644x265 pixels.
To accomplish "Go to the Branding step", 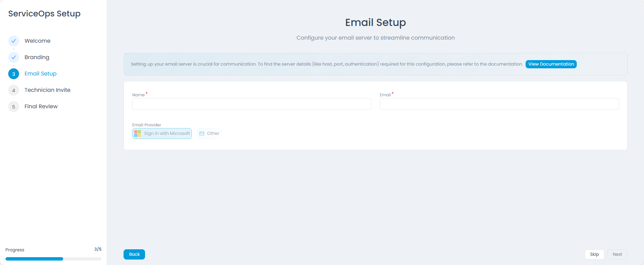I will pos(37,57).
